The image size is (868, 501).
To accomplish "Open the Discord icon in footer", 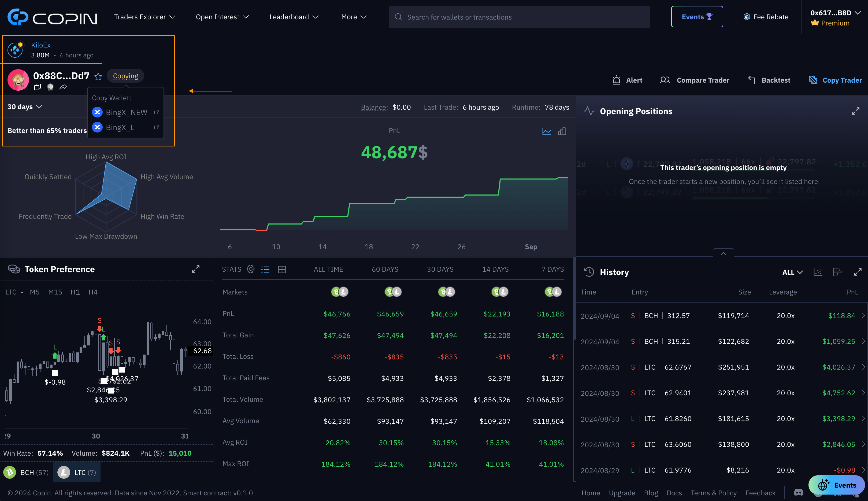I will tap(799, 493).
